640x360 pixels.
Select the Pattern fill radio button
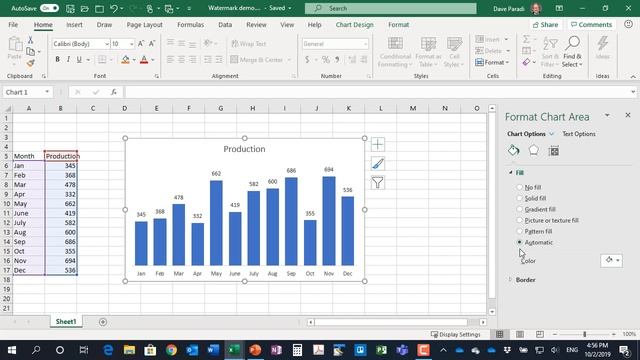click(519, 231)
